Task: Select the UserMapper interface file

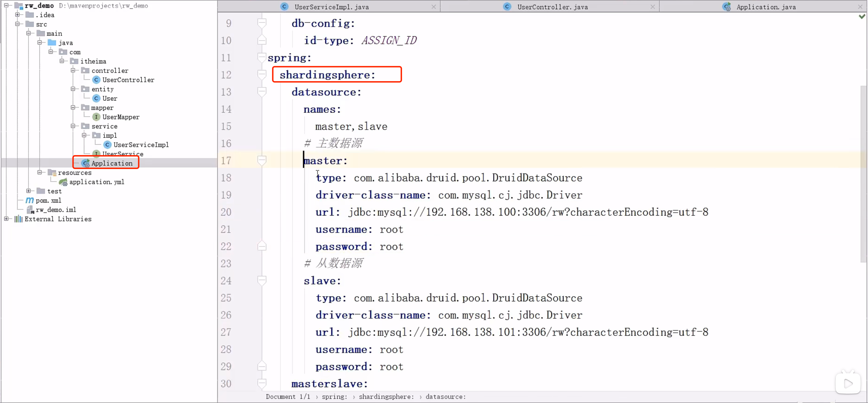Action: point(121,117)
